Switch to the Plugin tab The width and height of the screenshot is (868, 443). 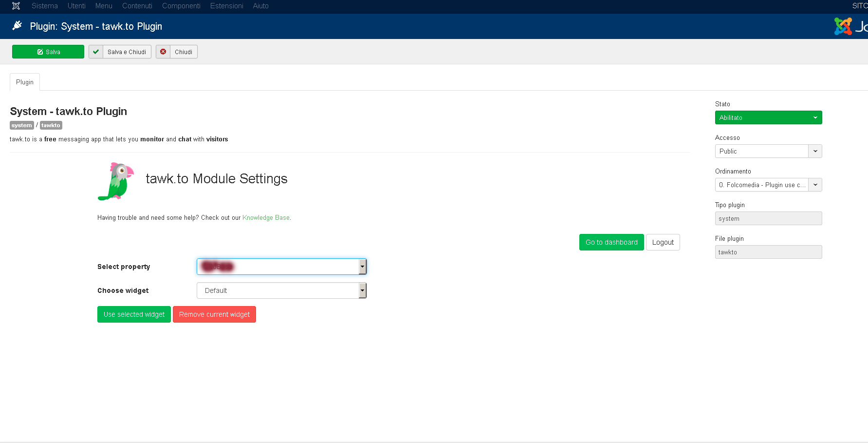[25, 82]
